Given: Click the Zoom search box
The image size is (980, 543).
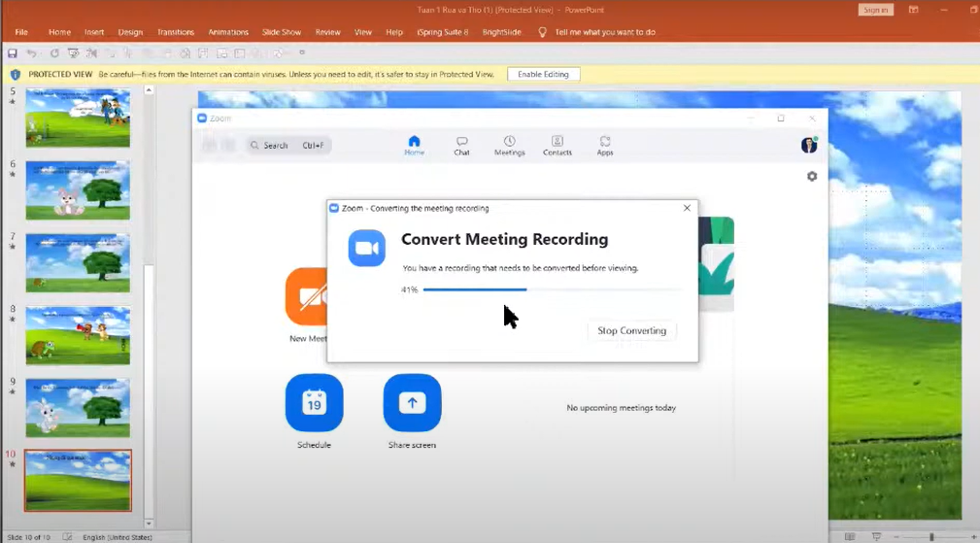Looking at the screenshot, I should pos(287,145).
